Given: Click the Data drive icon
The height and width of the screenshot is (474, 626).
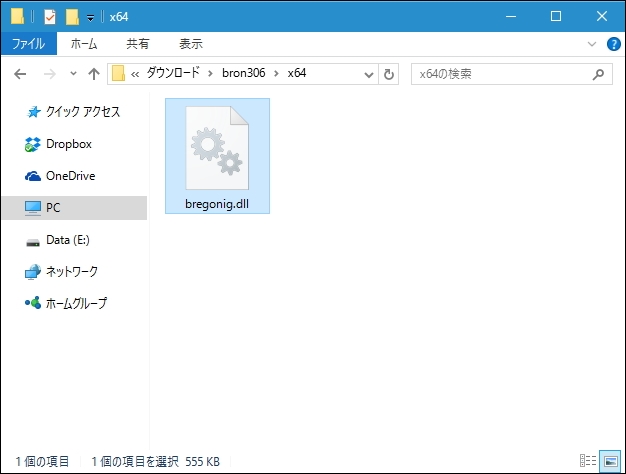Looking at the screenshot, I should click(x=33, y=242).
